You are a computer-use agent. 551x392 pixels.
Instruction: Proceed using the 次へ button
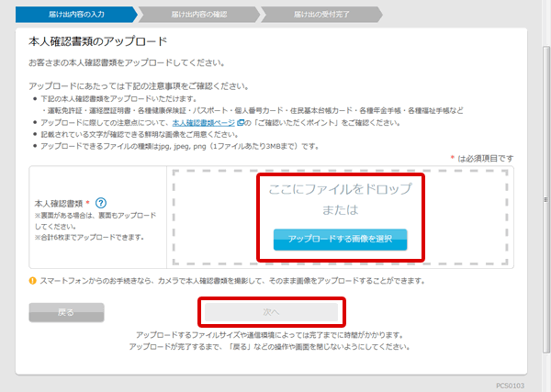[x=271, y=312]
